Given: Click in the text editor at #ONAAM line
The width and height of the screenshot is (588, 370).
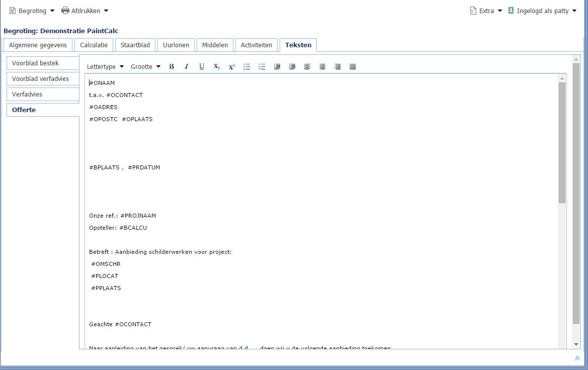Looking at the screenshot, I should pyautogui.click(x=103, y=83).
